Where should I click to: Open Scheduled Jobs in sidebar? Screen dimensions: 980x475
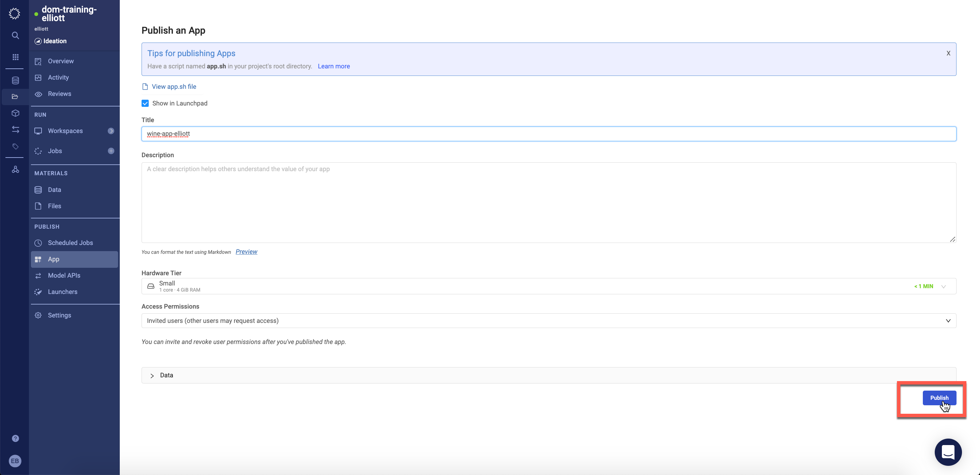tap(70, 243)
